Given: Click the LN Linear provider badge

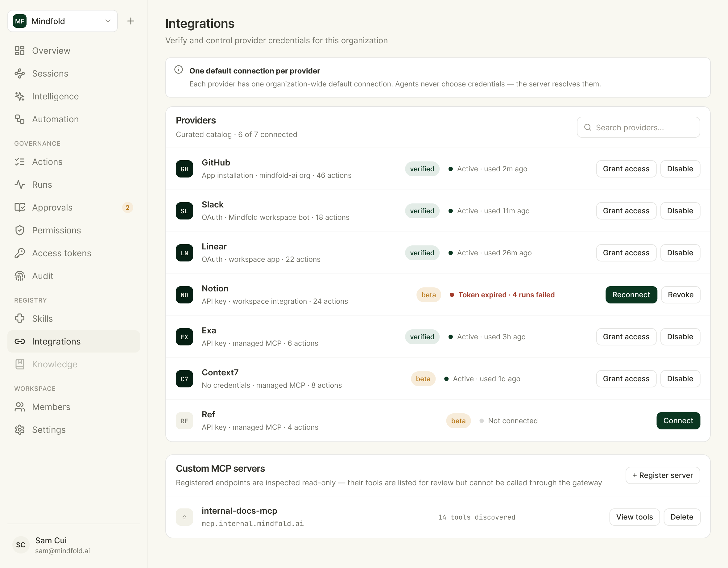Looking at the screenshot, I should click(x=184, y=253).
